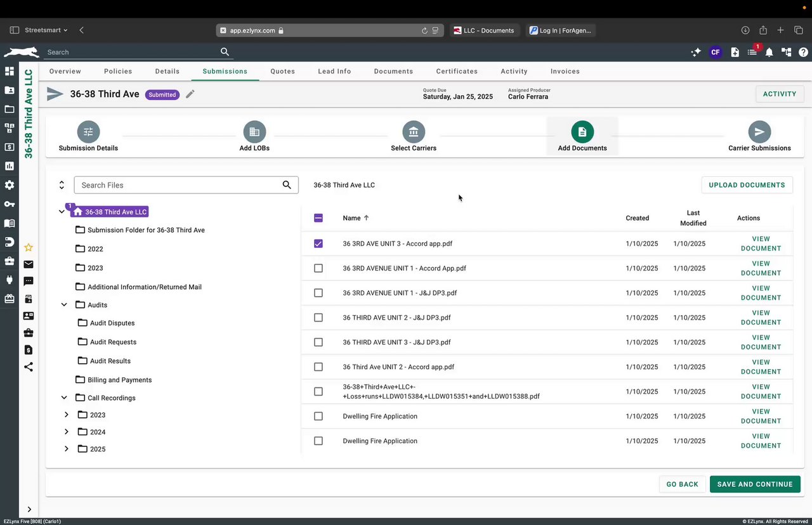Switch to the Certificates tab
This screenshot has height=525, width=812.
pyautogui.click(x=457, y=71)
